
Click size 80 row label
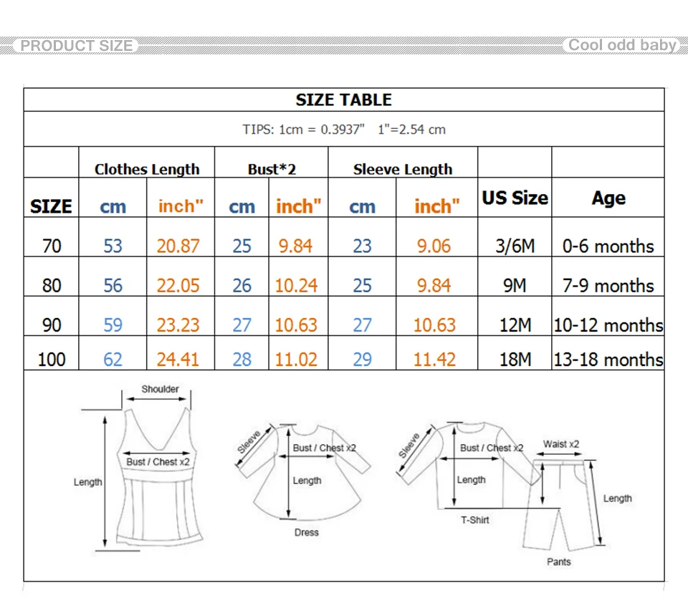(x=52, y=285)
